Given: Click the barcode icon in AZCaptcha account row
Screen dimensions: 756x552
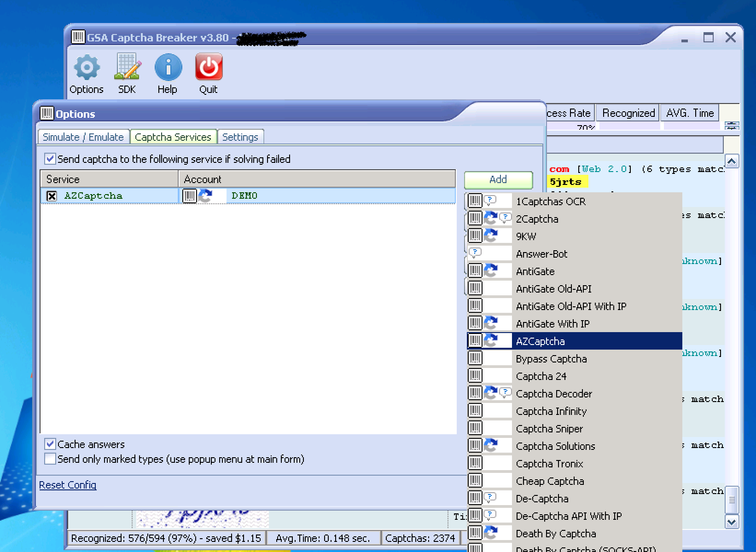Looking at the screenshot, I should click(x=190, y=195).
